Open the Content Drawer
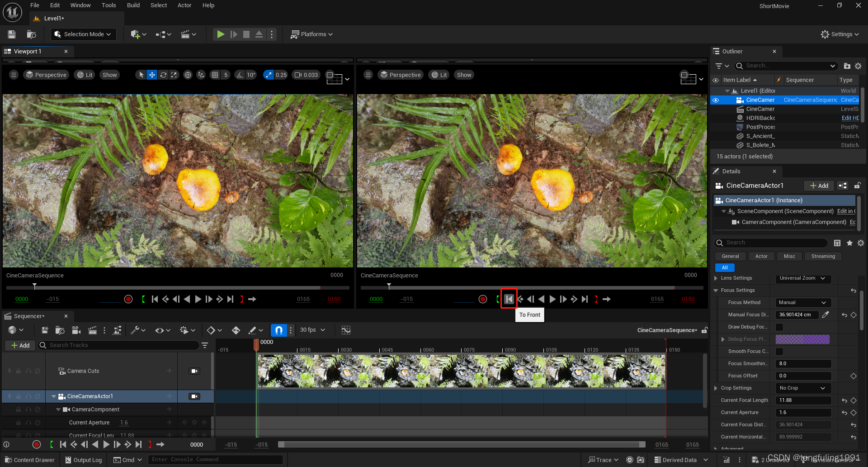The height and width of the screenshot is (467, 868). coord(30,460)
